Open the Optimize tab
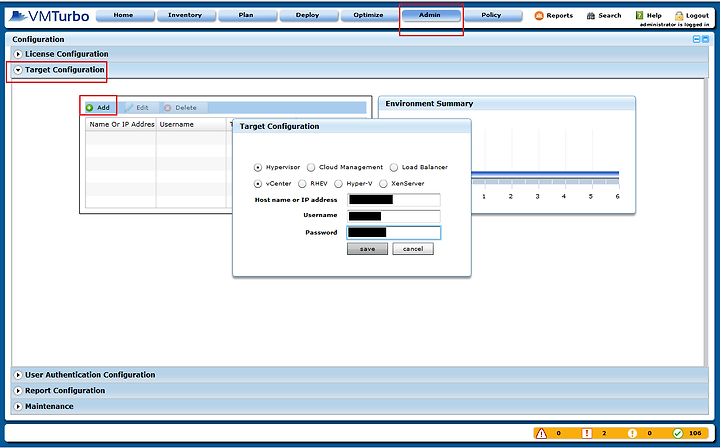 click(x=368, y=16)
